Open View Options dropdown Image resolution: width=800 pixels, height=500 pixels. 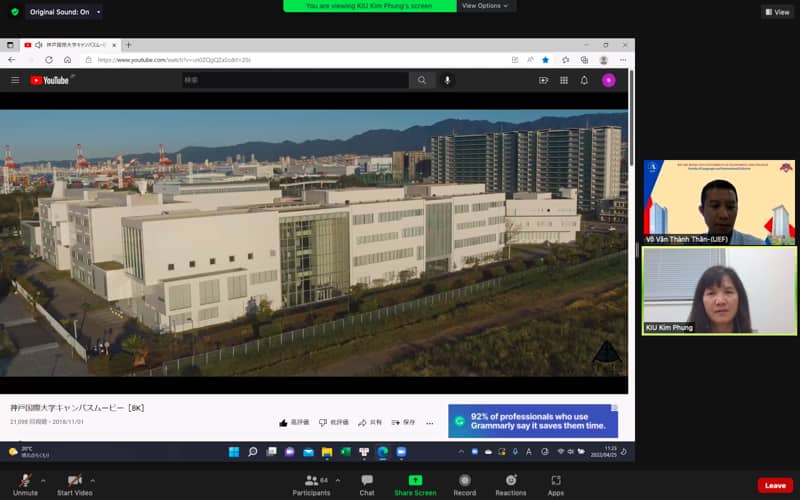pos(486,6)
